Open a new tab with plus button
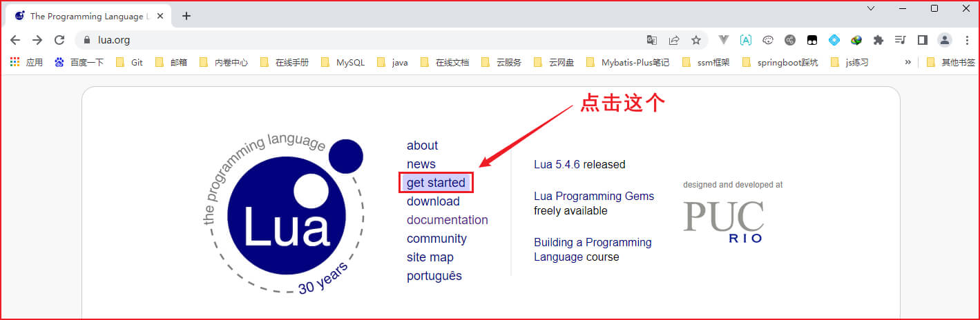This screenshot has width=980, height=320. [186, 16]
